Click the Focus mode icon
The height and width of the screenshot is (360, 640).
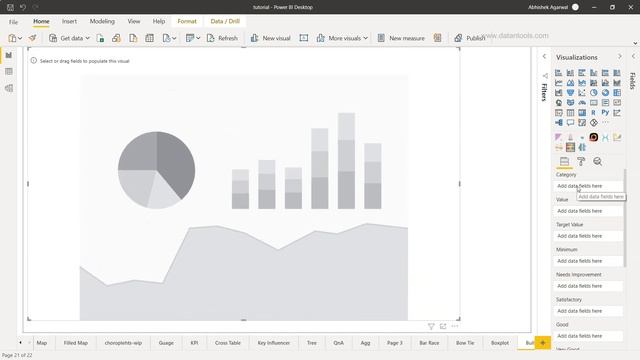click(x=443, y=326)
